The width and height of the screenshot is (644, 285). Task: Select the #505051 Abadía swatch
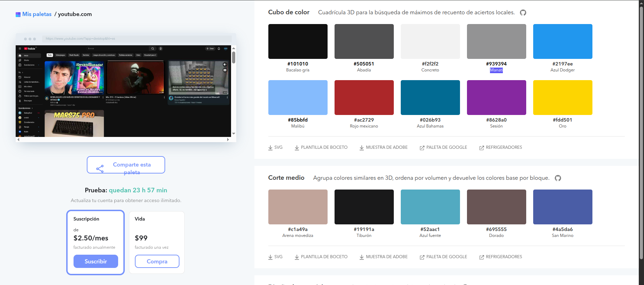364,41
